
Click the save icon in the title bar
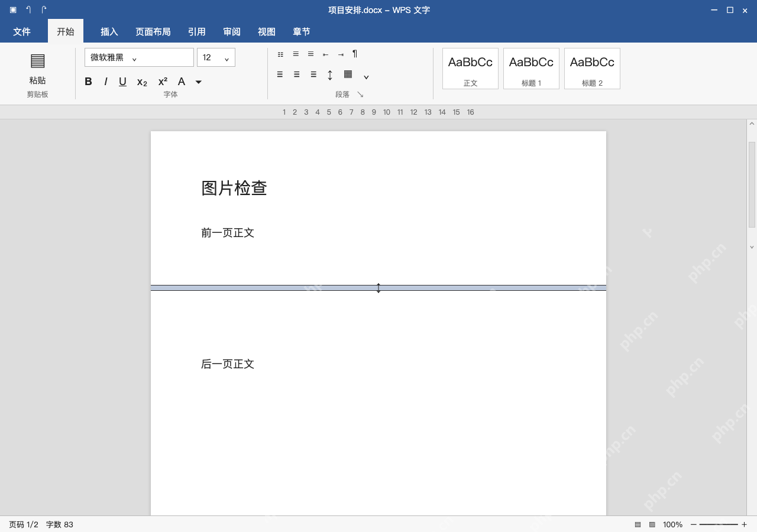(13, 10)
